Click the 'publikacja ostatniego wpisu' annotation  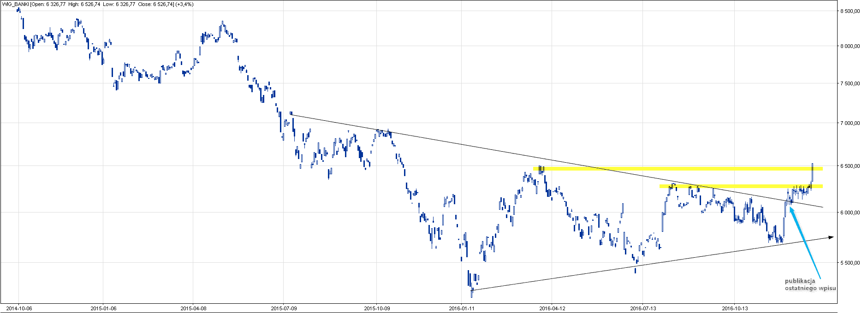810,284
